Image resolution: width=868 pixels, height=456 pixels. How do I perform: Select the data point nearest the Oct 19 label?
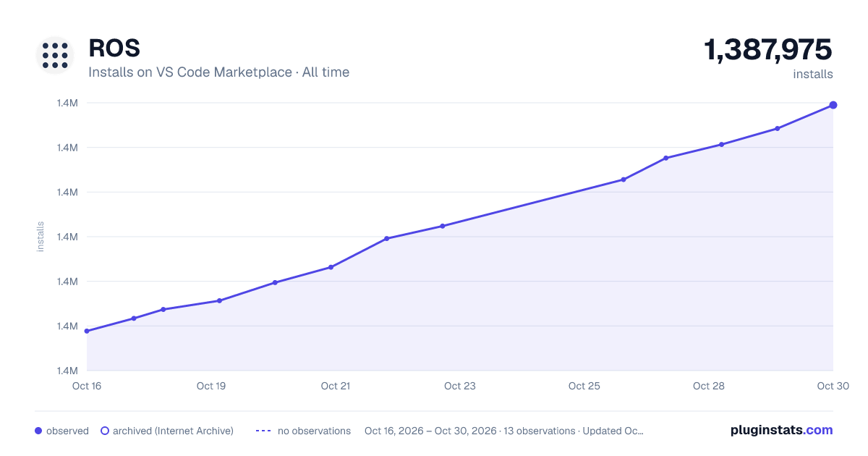pyautogui.click(x=219, y=300)
